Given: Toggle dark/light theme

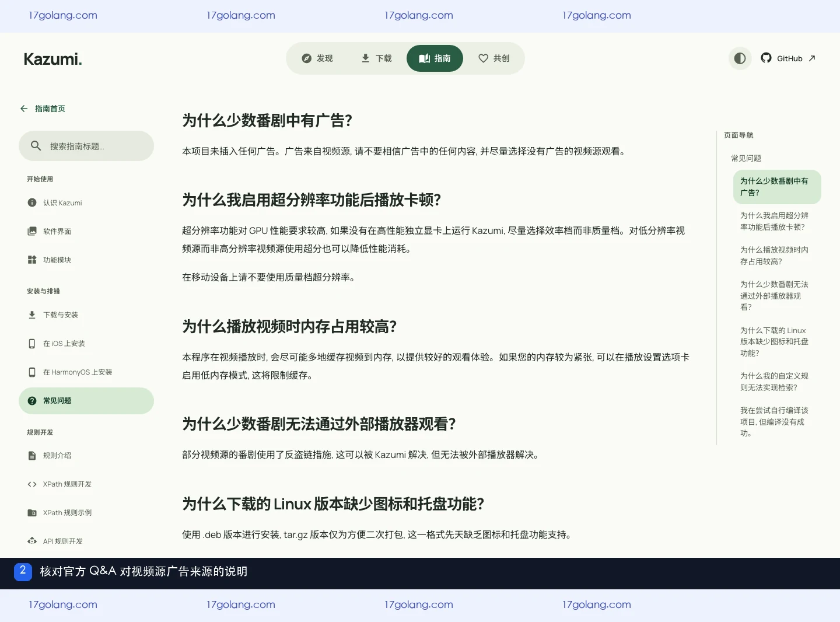Looking at the screenshot, I should [740, 58].
